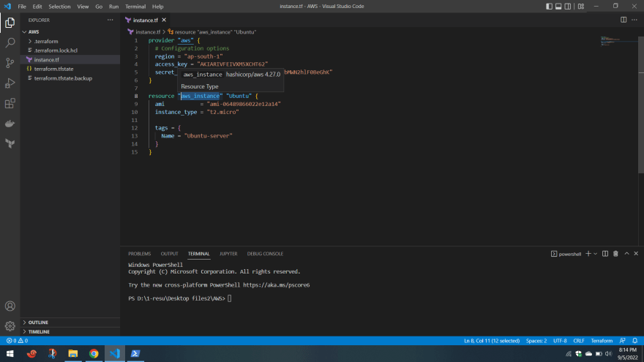Switch to the Debug Console tab
The image size is (644, 362).
[x=265, y=254]
